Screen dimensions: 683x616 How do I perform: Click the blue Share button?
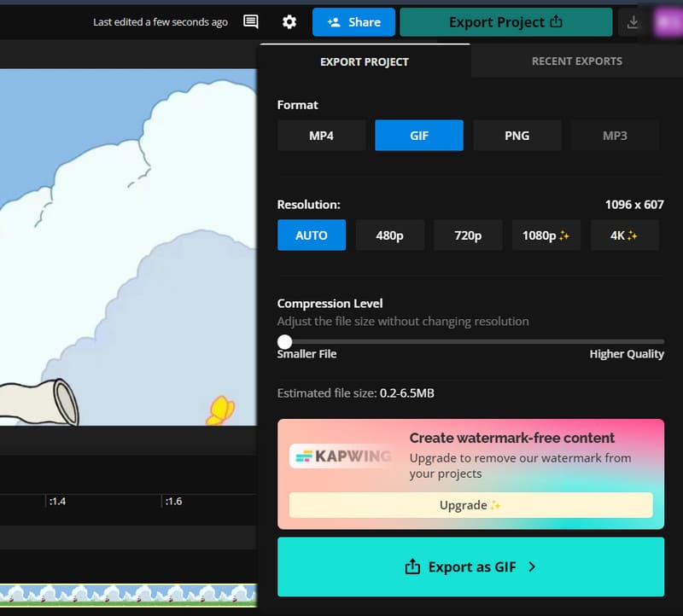pos(353,22)
